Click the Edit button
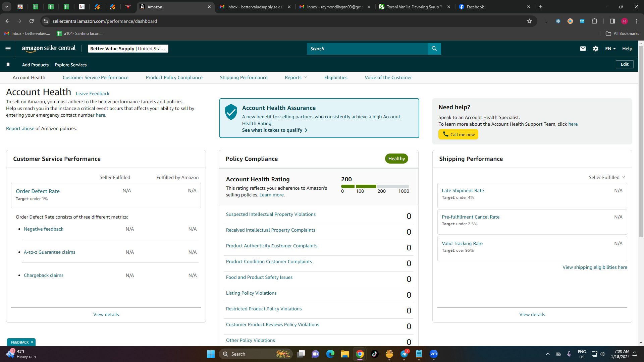Screen dimensions: 644x362 point(625,64)
